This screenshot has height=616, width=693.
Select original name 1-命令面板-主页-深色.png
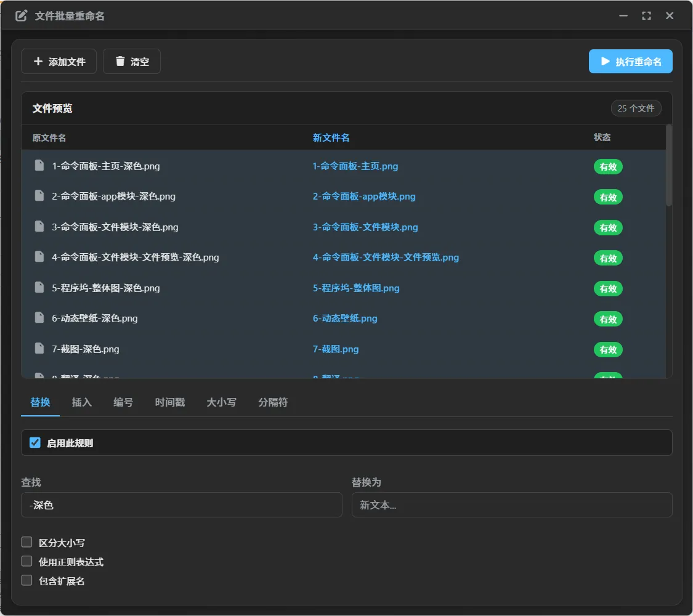(x=106, y=166)
